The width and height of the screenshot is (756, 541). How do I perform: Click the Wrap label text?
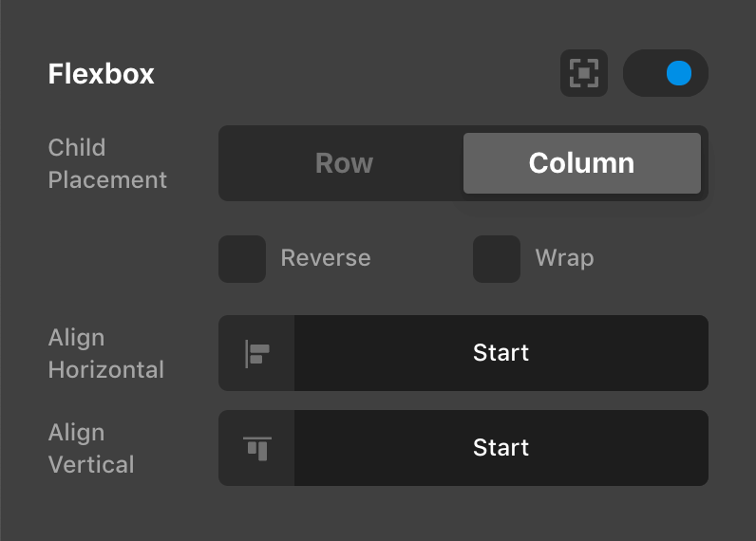[564, 258]
